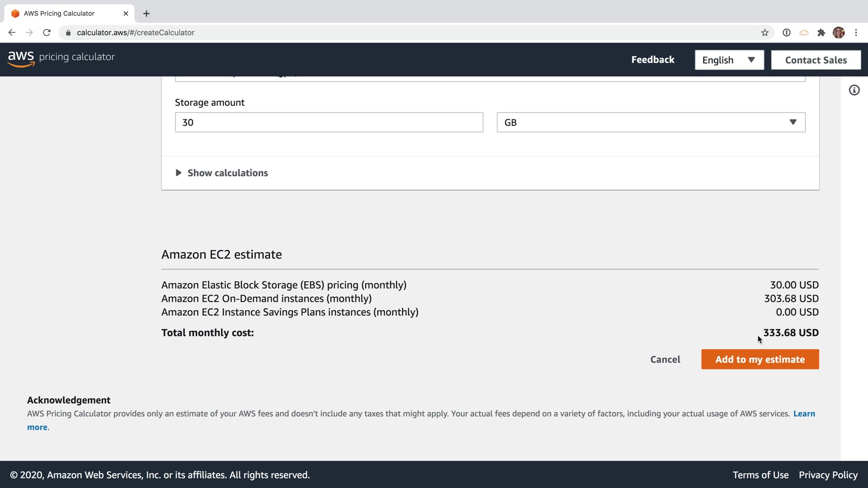Open the Chrome profile avatar

tap(838, 33)
